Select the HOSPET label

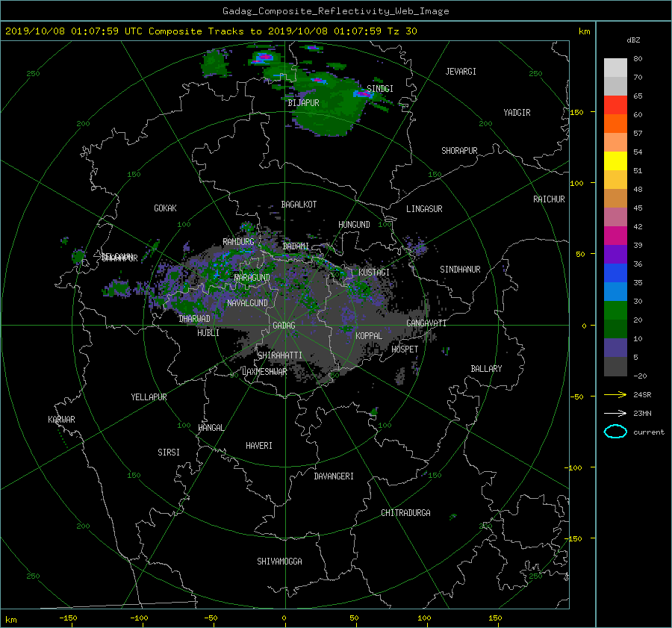point(405,349)
